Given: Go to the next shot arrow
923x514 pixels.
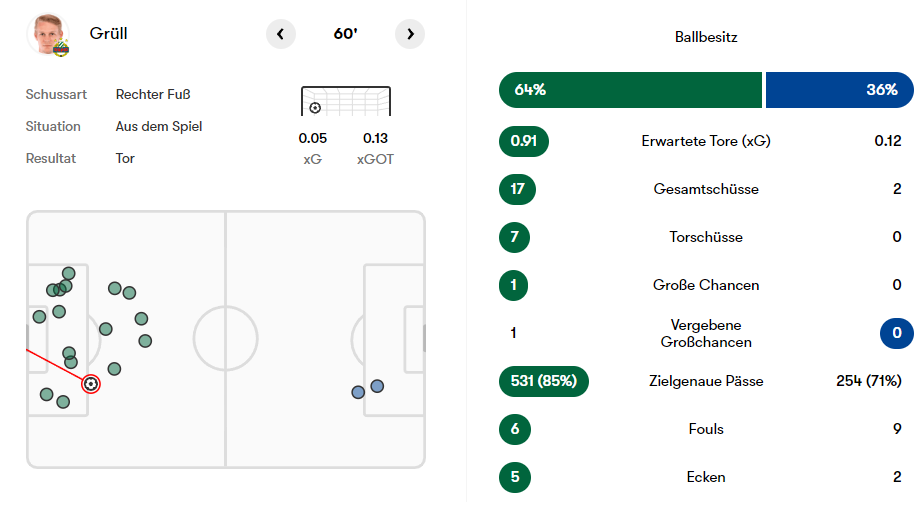Looking at the screenshot, I should point(410,34).
